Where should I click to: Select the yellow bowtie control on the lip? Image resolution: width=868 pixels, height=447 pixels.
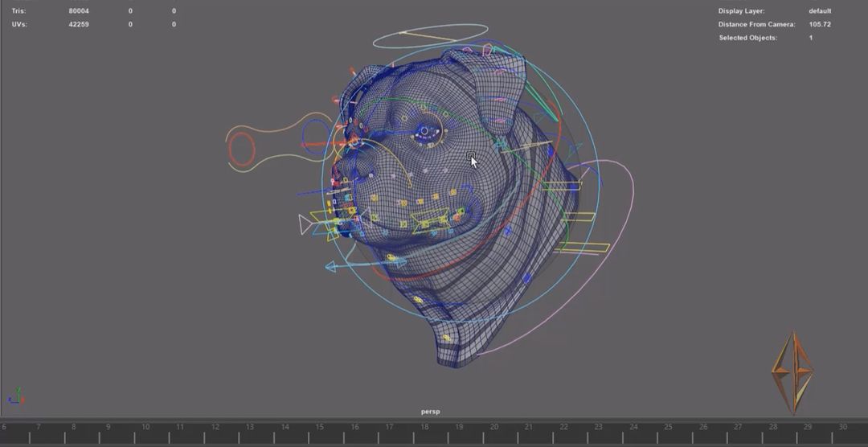pos(429,220)
